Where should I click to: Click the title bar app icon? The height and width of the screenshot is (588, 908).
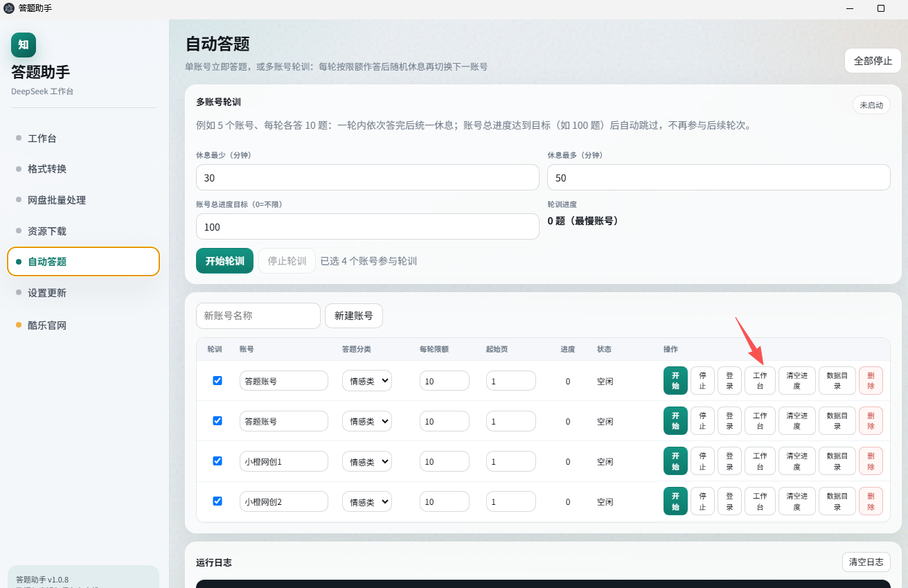click(9, 8)
